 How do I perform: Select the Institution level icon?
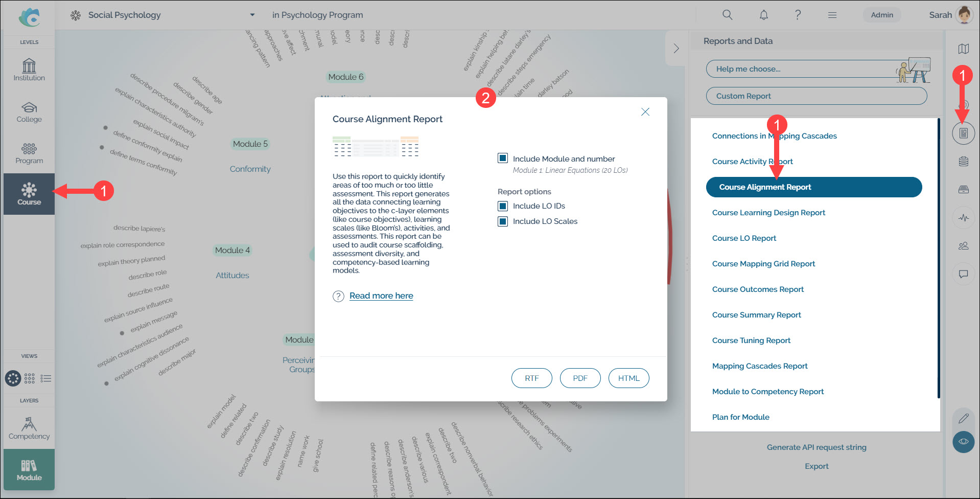tap(29, 70)
